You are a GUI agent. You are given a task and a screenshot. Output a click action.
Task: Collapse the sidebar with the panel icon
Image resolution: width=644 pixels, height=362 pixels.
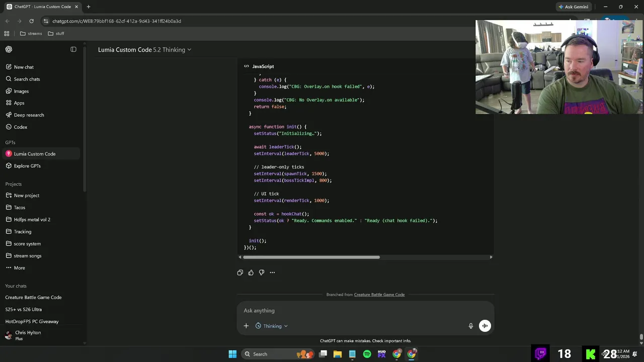point(73,49)
